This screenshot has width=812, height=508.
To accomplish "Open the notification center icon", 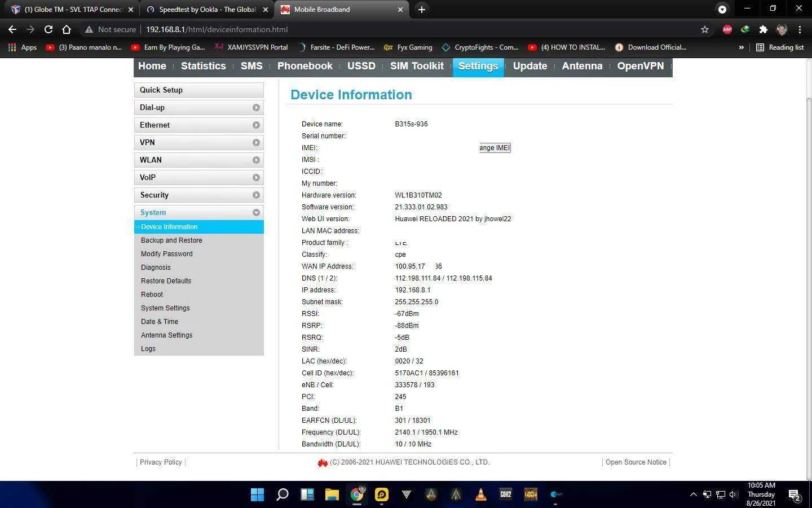I will pos(795,496).
